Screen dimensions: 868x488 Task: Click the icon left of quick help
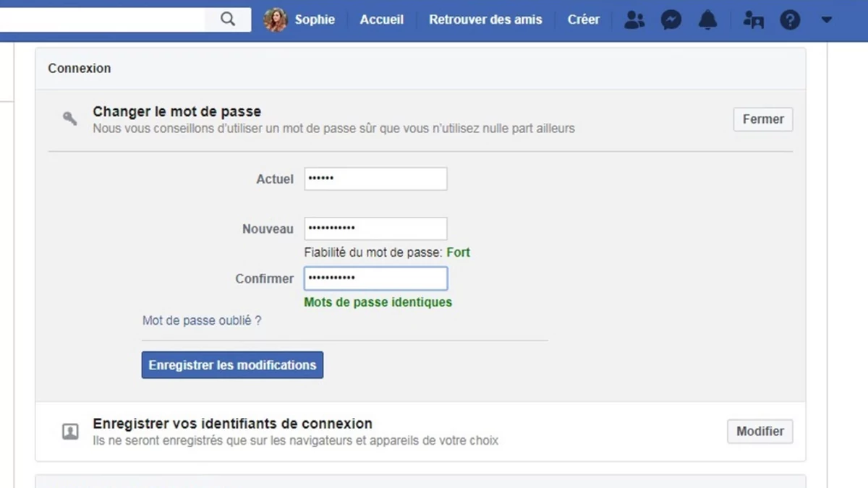[x=753, y=20]
